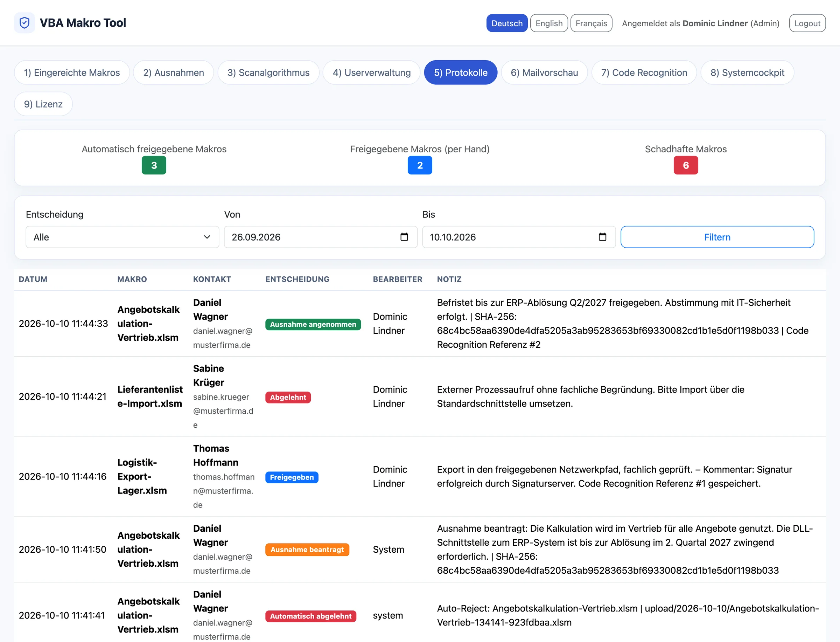Open the calendar picker in the Von field
The height and width of the screenshot is (642, 840).
[x=404, y=237]
